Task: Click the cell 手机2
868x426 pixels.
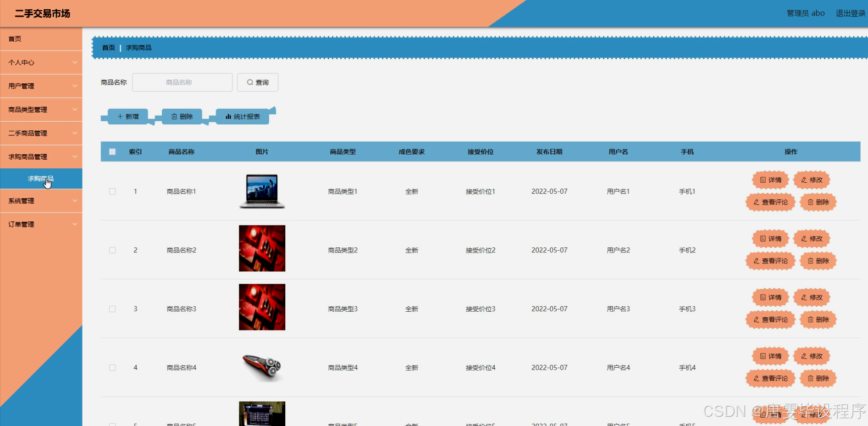Action: point(687,250)
